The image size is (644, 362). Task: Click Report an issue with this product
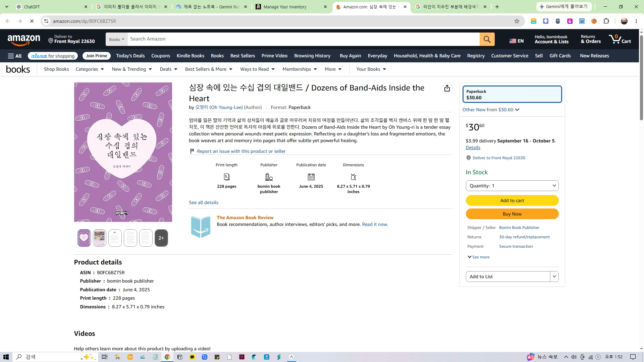tap(241, 151)
